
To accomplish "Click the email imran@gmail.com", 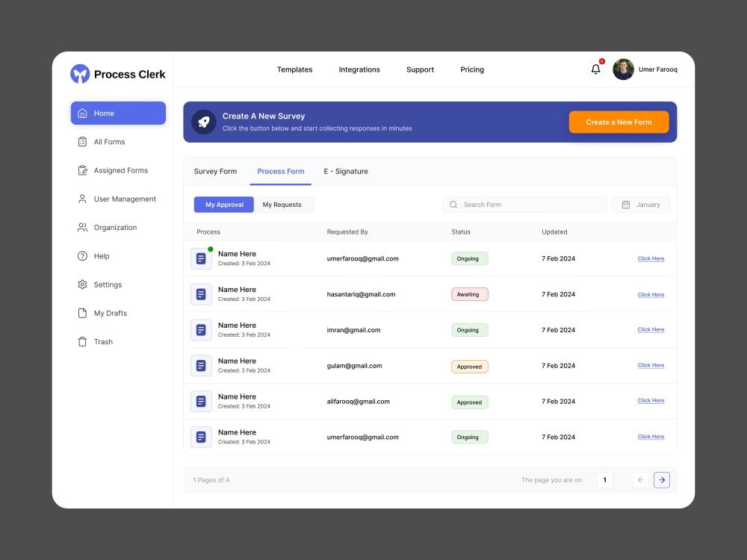I will tap(353, 330).
